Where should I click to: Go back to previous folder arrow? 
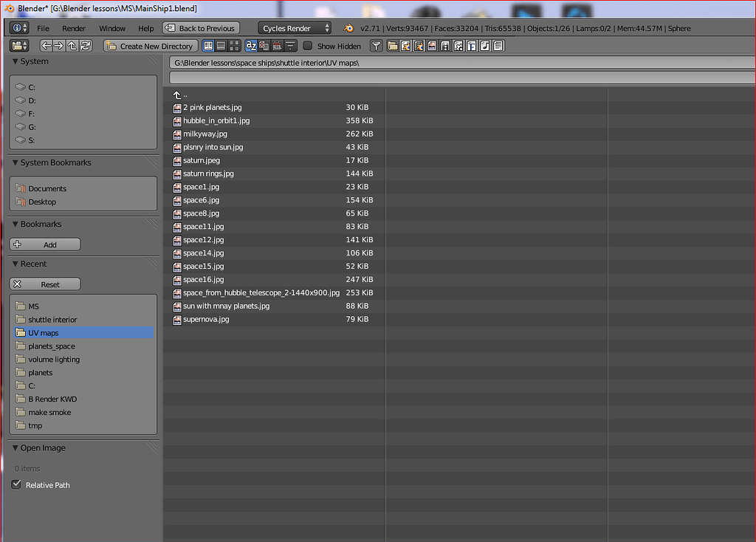click(x=46, y=46)
